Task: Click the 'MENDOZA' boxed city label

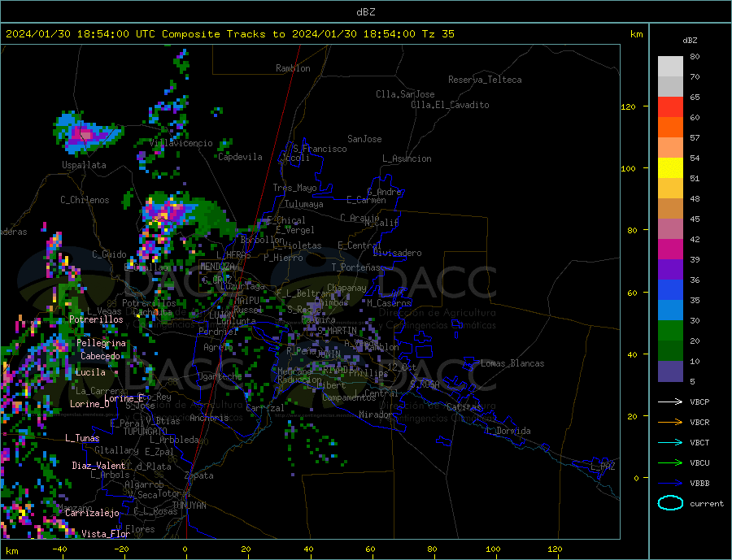Action: 217,267
